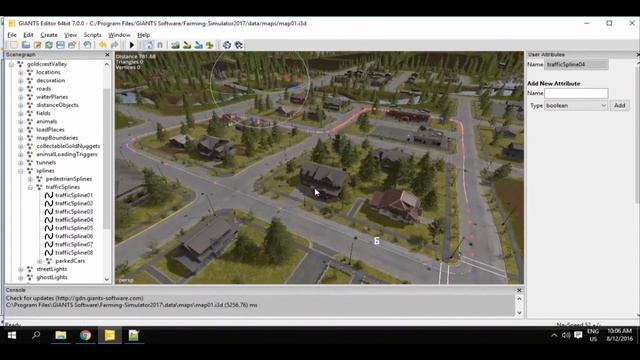Select the distanceObjects tree item
This screenshot has width=640, height=360.
57,105
